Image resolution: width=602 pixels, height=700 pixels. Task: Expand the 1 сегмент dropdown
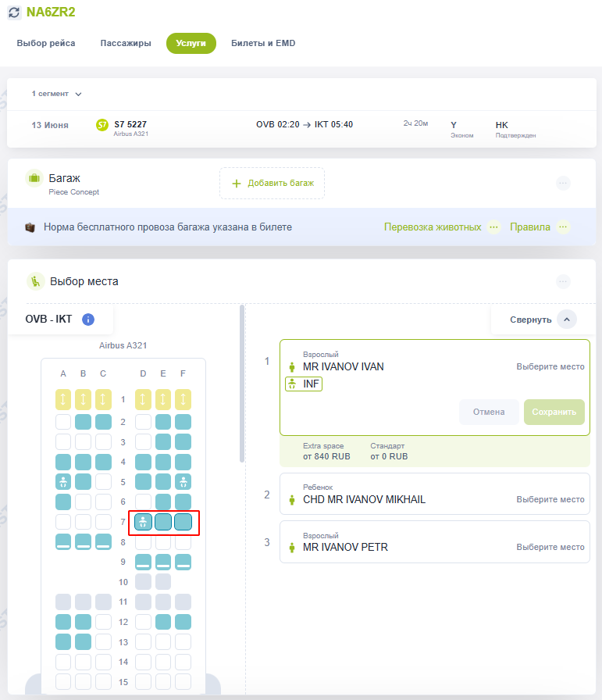[x=57, y=94]
